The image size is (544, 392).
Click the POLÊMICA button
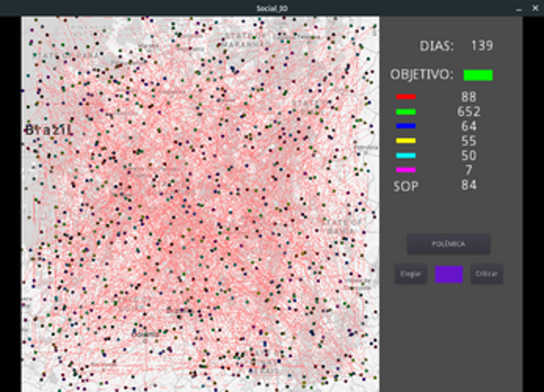click(448, 243)
